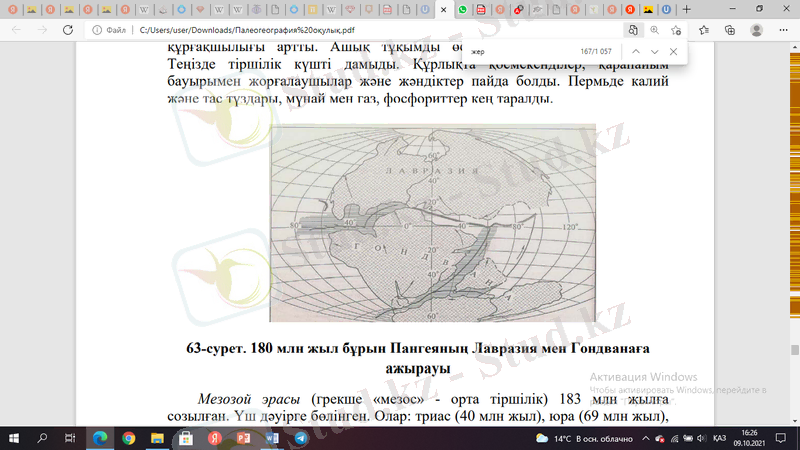The image size is (800, 450).
Task: Click the zoom magnifier in address bar
Action: pos(655,30)
